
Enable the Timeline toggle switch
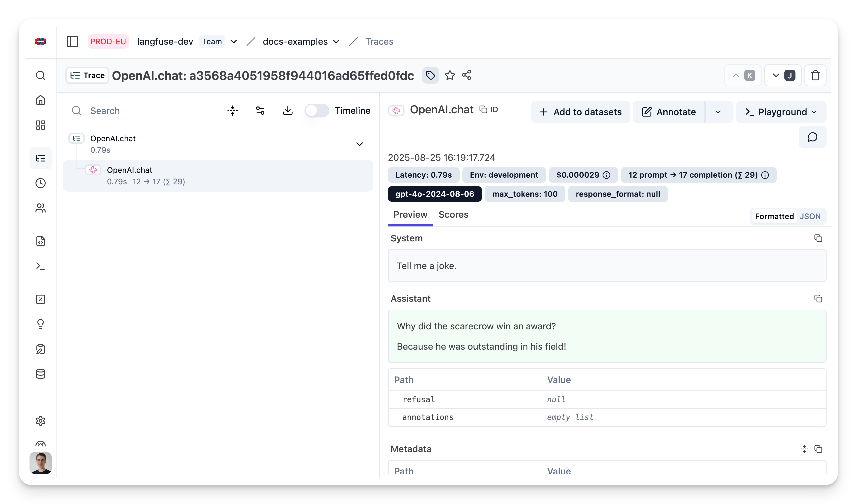pyautogui.click(x=316, y=111)
